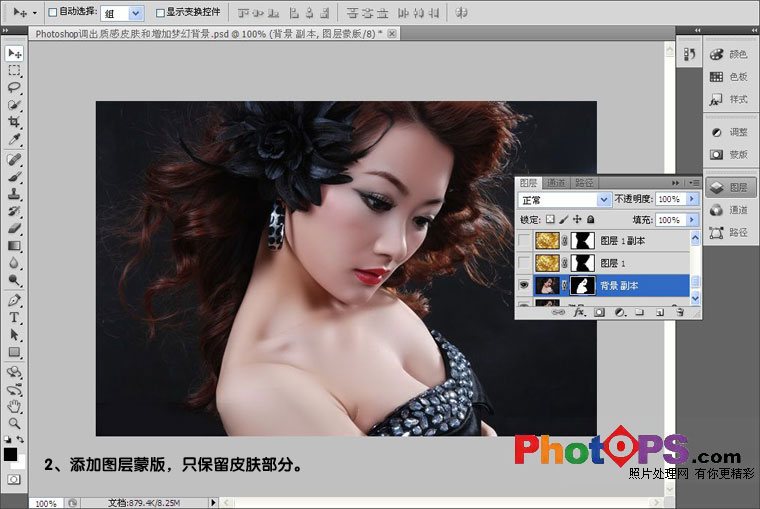760x509 pixels.
Task: Show the 图层 1 layer
Action: [x=524, y=263]
